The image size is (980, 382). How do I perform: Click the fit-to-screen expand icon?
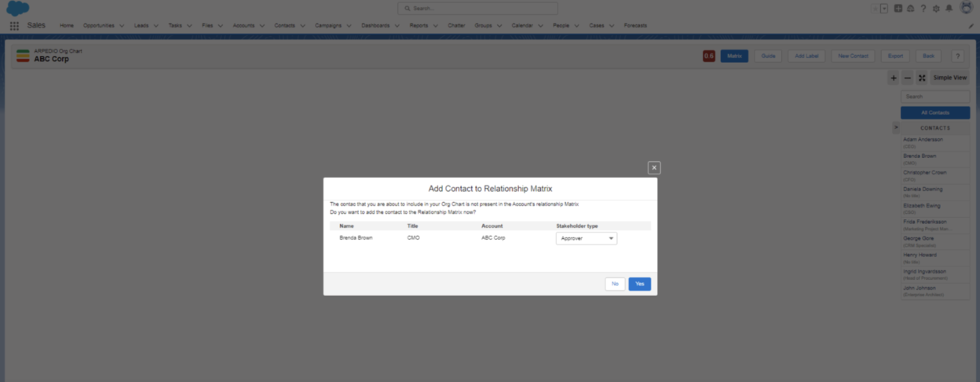point(922,78)
